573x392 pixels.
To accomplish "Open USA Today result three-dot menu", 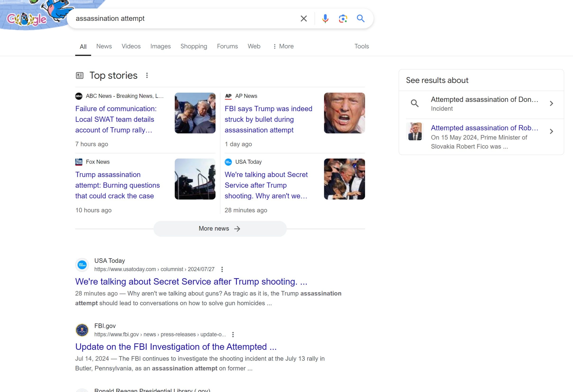I will point(222,269).
